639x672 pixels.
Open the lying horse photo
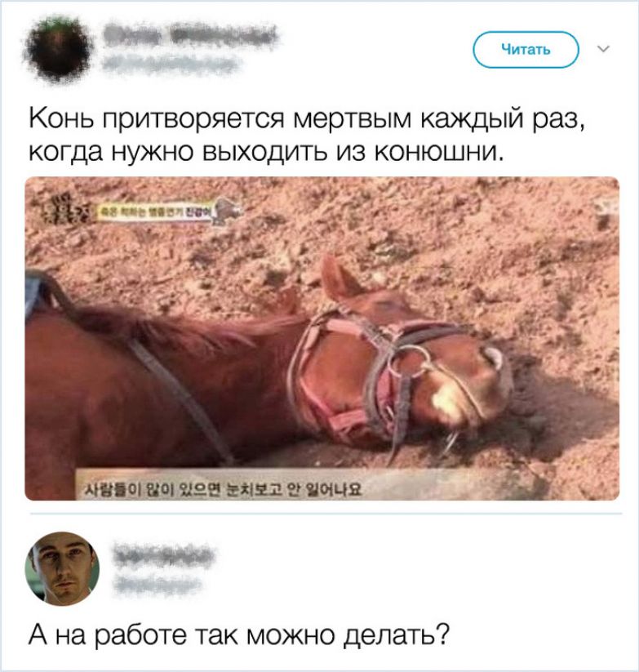click(322, 339)
